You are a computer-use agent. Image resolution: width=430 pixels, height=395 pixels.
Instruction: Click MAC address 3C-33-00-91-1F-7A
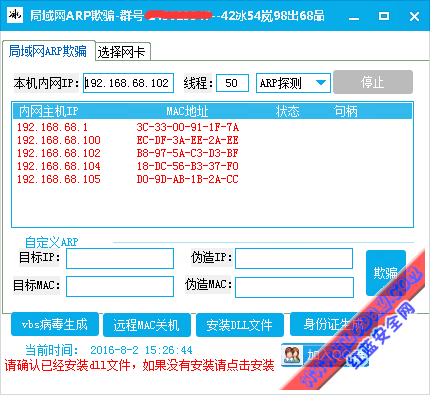coord(188,127)
